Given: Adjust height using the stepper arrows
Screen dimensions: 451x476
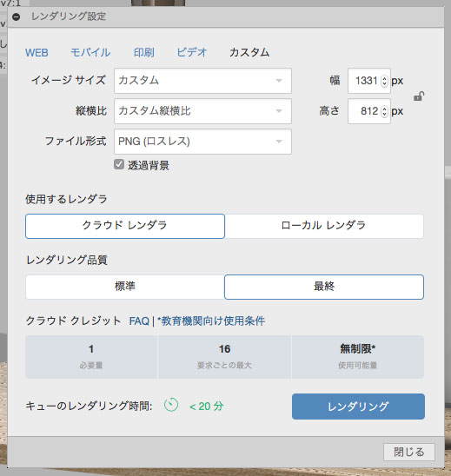Looking at the screenshot, I should pyautogui.click(x=384, y=111).
